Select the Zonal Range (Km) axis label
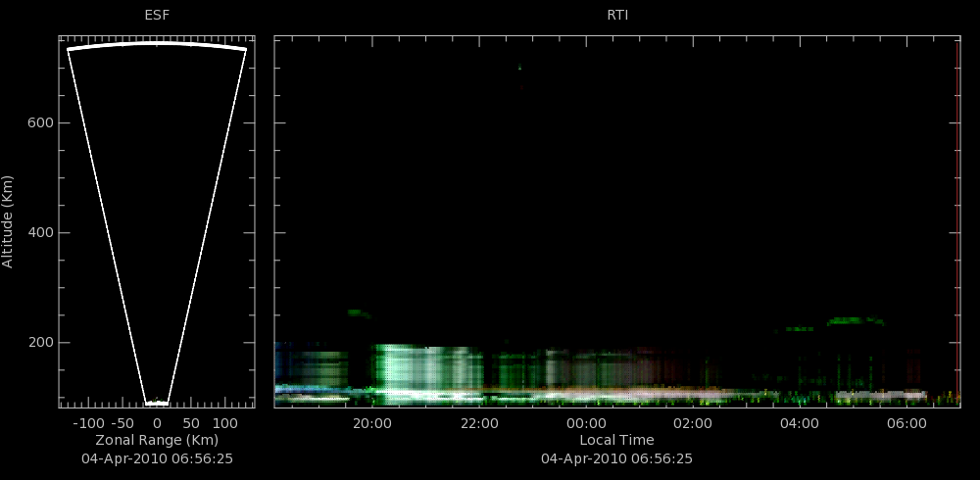The width and height of the screenshot is (980, 480). point(157,440)
